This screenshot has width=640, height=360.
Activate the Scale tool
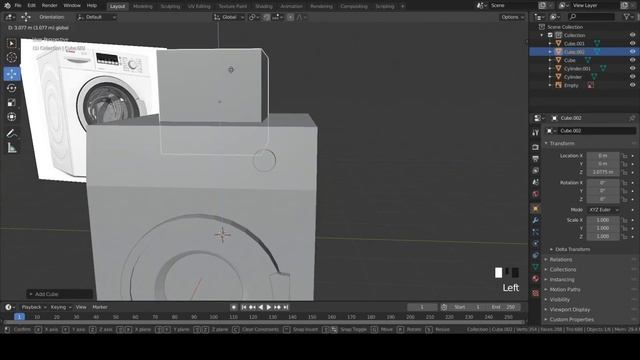pyautogui.click(x=11, y=102)
